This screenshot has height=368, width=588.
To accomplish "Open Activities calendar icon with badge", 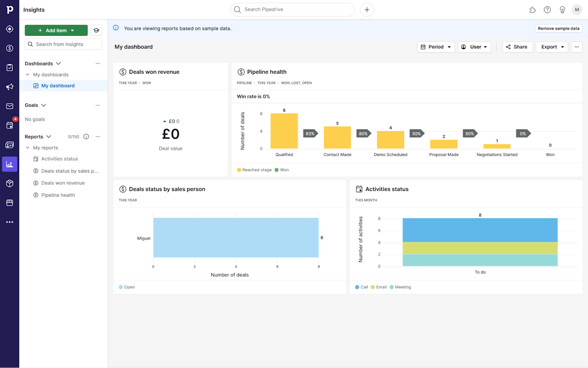I will 10,125.
